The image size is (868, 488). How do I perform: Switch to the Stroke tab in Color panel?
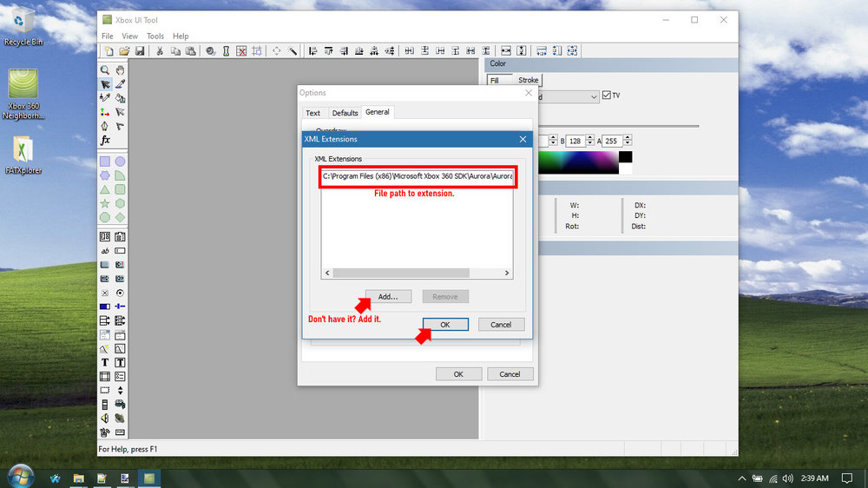[528, 80]
